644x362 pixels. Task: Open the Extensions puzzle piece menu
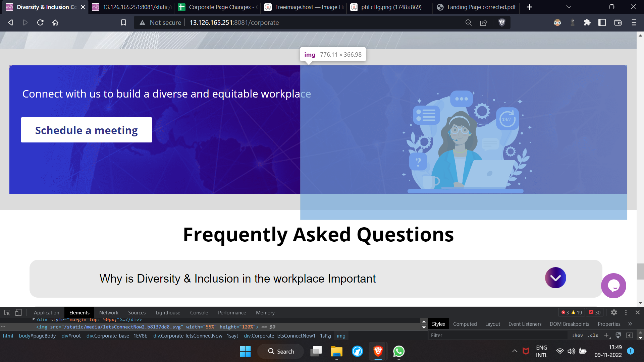587,22
